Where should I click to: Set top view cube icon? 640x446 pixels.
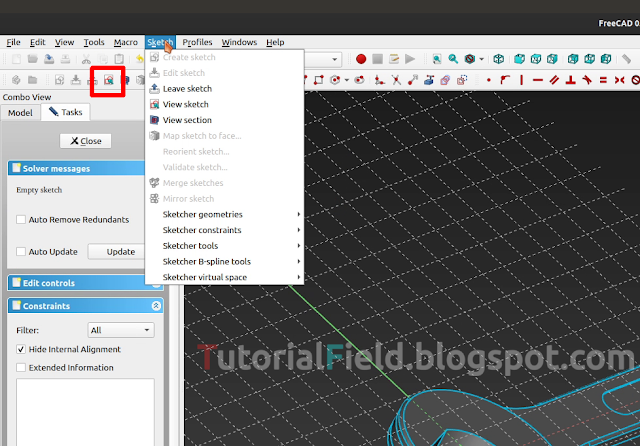tap(536, 59)
